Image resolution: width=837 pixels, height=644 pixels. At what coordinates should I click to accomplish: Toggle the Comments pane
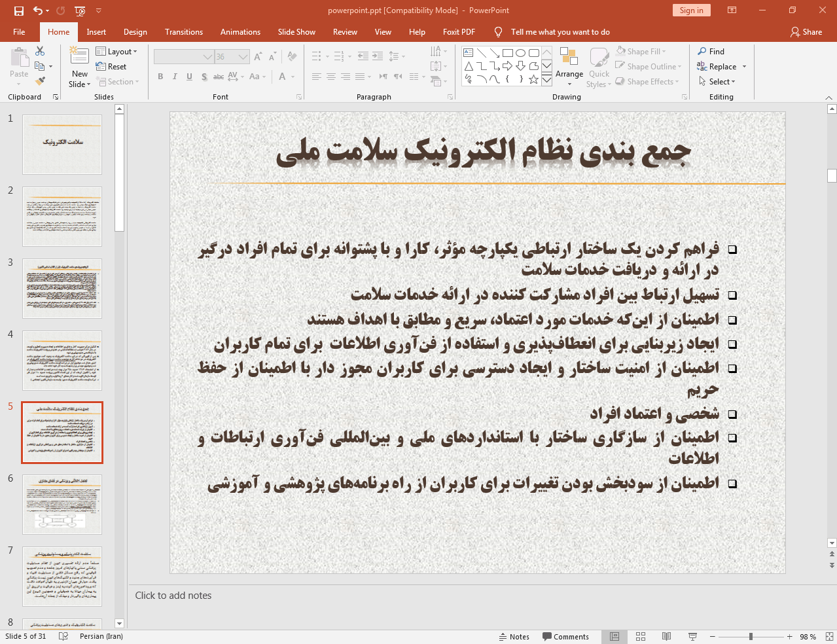[x=565, y=637]
